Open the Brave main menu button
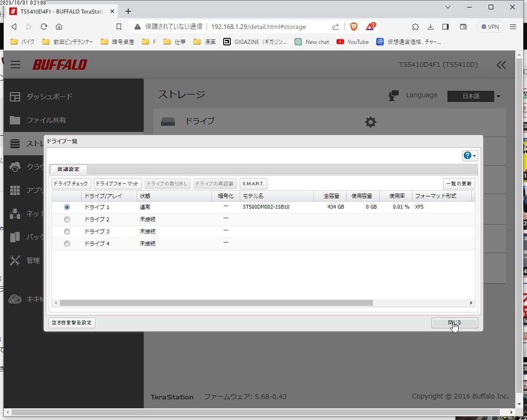The image size is (527, 420). 513,27
